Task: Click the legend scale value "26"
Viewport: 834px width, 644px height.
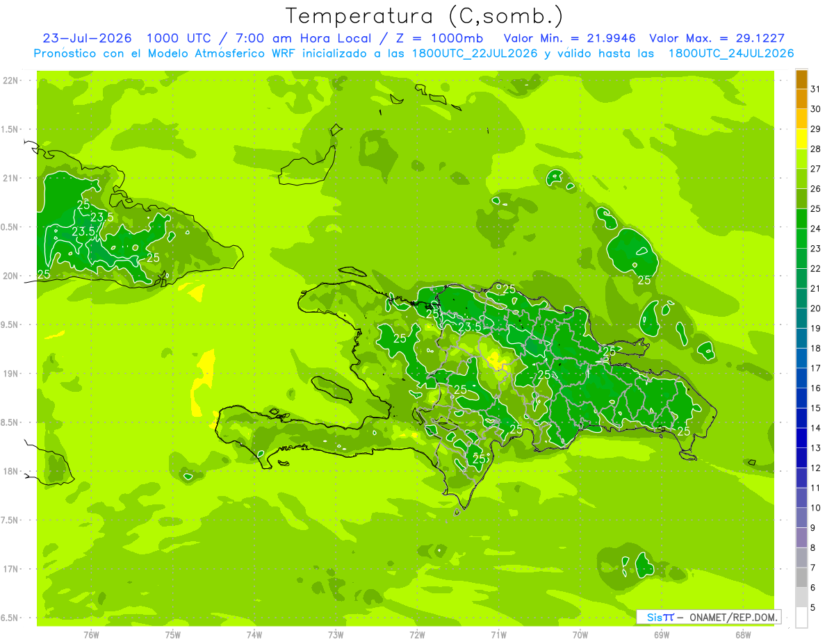Action: click(x=816, y=188)
